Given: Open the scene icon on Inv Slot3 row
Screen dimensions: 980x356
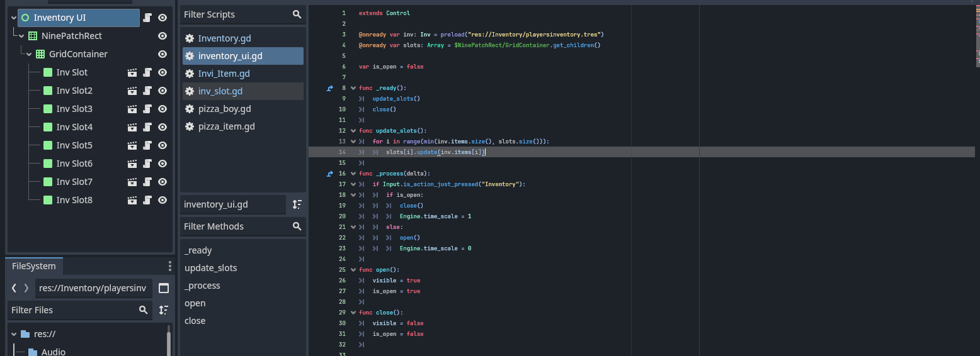Looking at the screenshot, I should click(132, 109).
